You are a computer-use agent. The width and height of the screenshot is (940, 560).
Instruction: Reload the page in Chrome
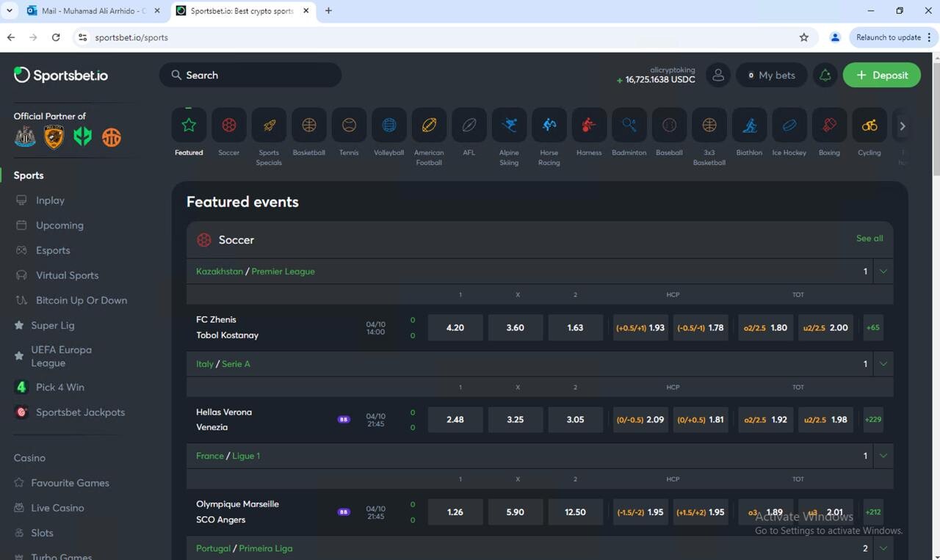[x=56, y=37]
